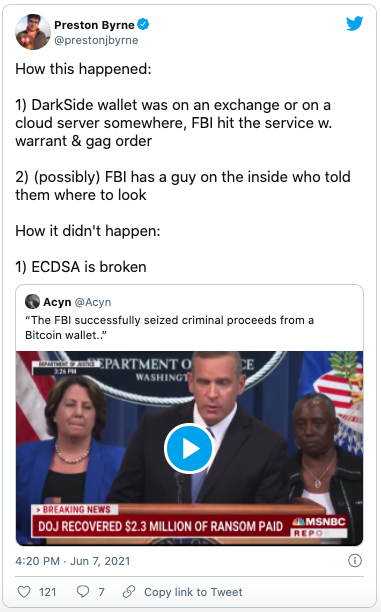This screenshot has height=612, width=381.
Task: Click the 7 replies count
Action: pos(101,592)
